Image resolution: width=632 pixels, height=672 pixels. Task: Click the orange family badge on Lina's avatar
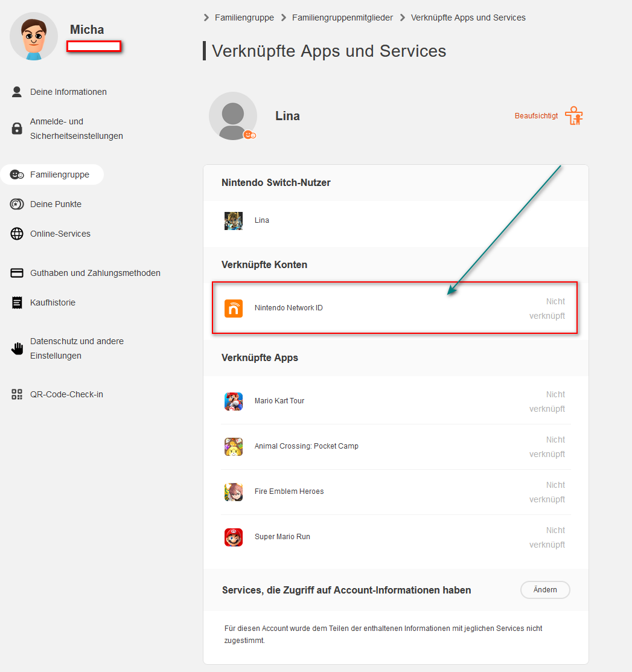point(250,135)
